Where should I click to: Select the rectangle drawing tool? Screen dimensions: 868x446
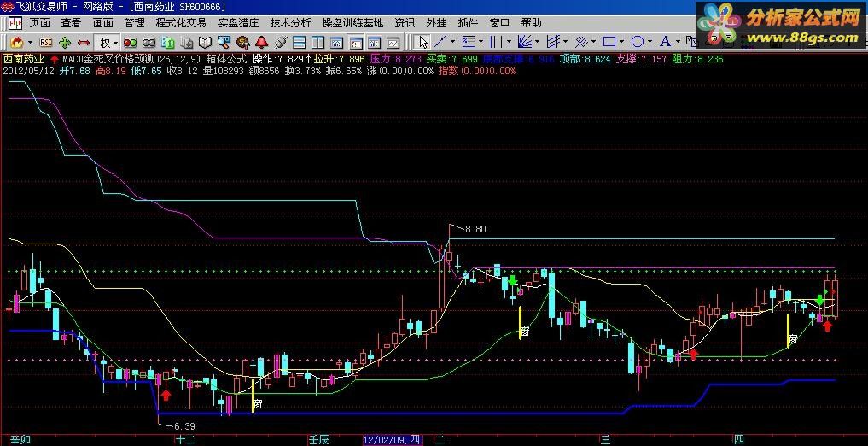[609, 42]
